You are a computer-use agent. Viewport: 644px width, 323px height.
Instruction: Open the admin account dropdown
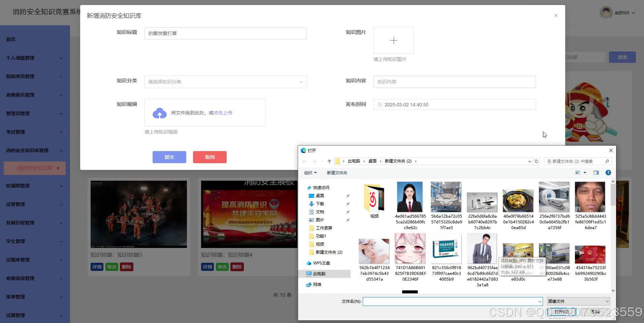622,12
